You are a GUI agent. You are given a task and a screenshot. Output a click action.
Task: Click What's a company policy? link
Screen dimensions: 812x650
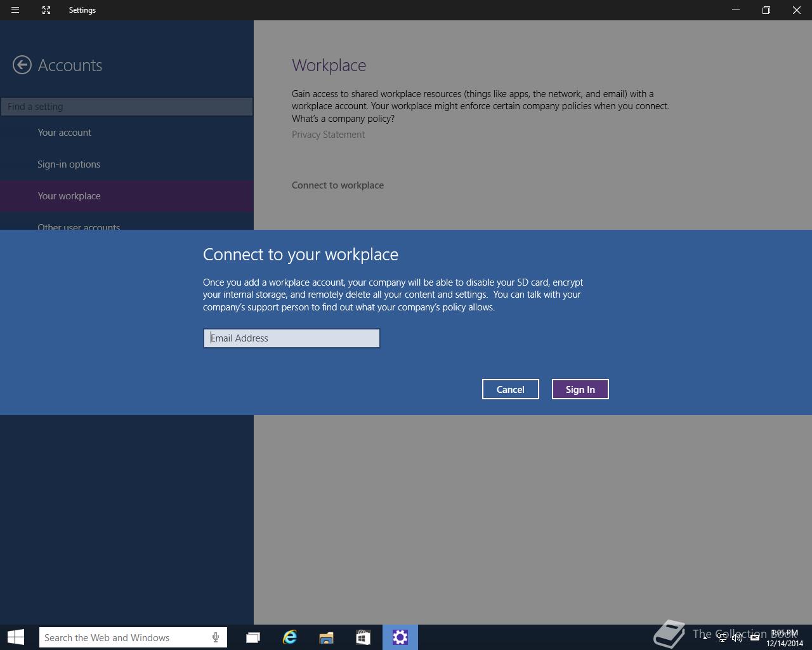click(343, 119)
